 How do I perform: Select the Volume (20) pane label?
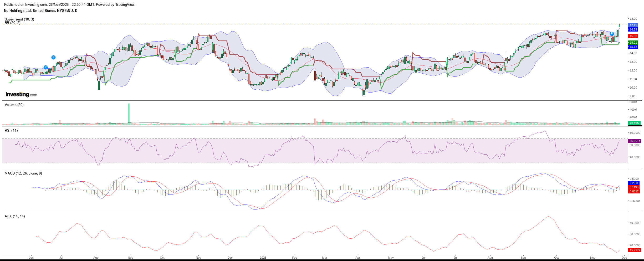pyautogui.click(x=14, y=105)
